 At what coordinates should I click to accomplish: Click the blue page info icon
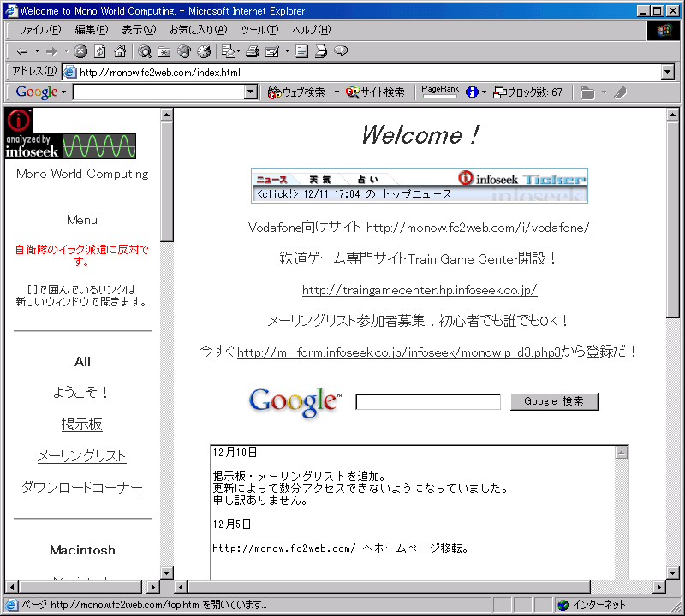tap(472, 92)
